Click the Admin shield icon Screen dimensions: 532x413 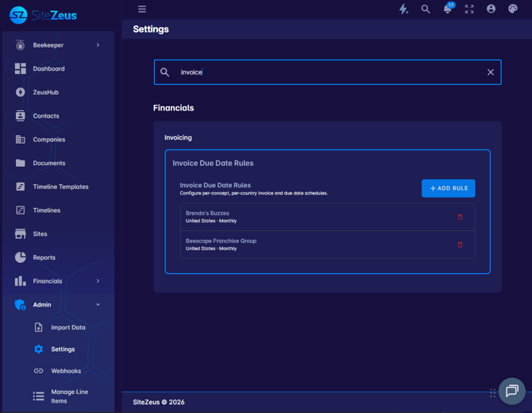21,305
